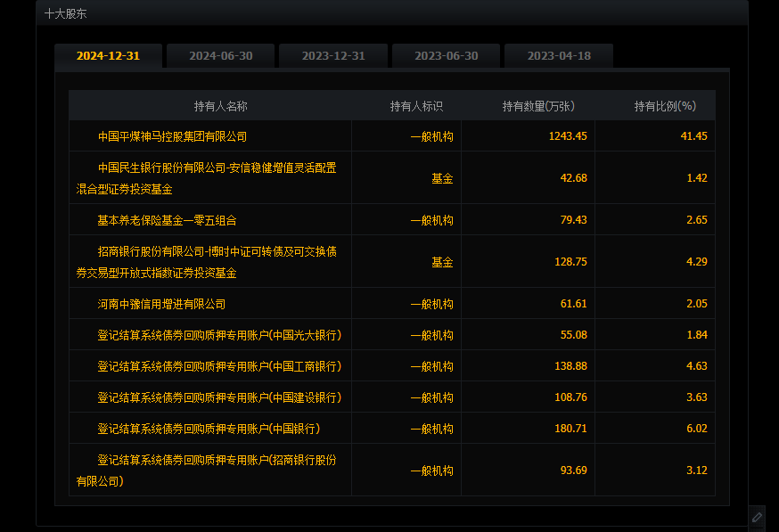Screen dimensions: 779x532
Task: Select 招商银行-博时中证可转债 fund name
Action: (x=206, y=262)
